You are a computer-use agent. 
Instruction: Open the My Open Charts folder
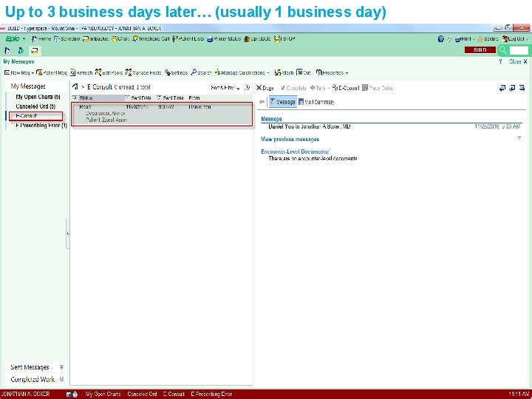[x=38, y=97]
